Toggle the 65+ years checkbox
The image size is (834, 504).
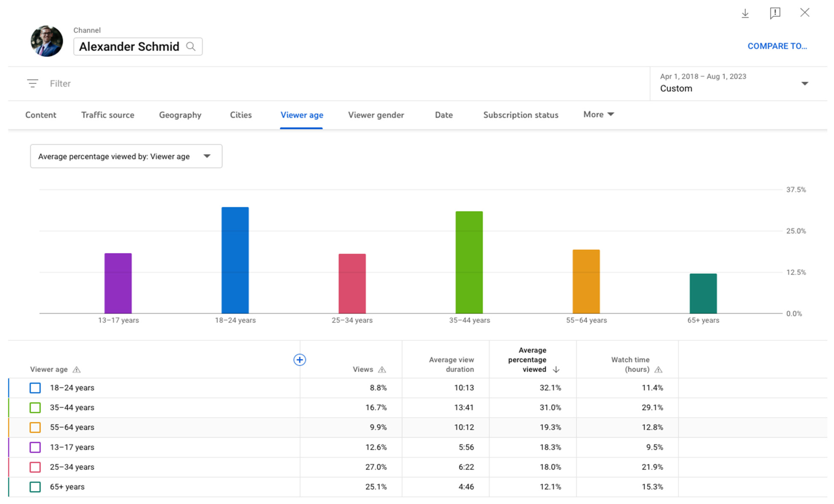[35, 487]
